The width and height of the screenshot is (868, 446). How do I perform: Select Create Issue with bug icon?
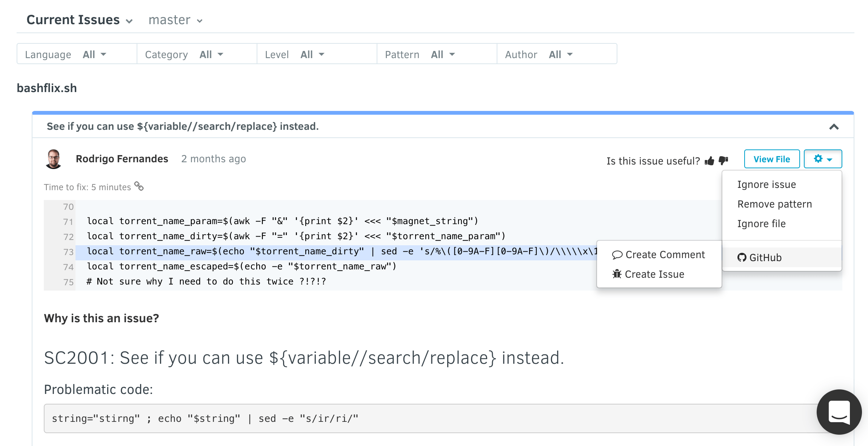coord(648,274)
